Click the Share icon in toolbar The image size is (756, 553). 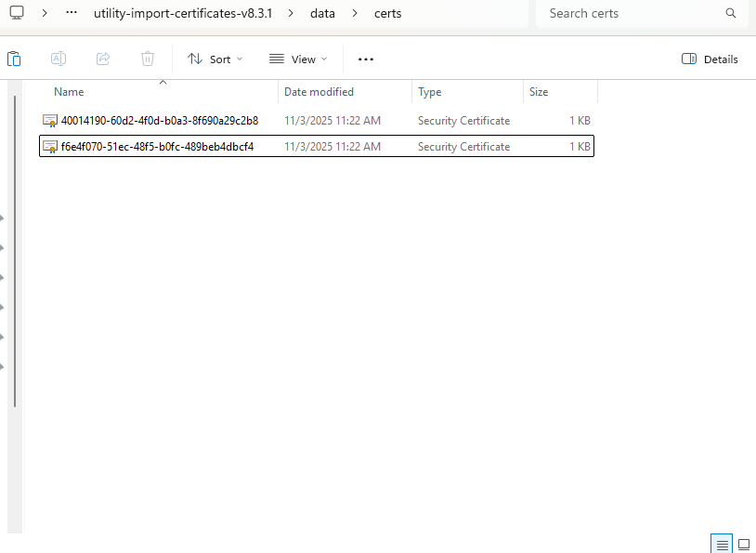[103, 59]
